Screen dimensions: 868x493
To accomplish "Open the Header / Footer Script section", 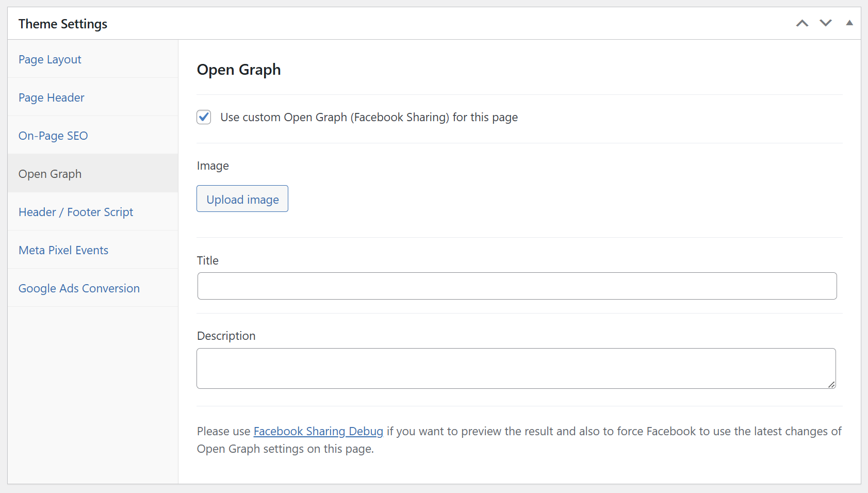I will tap(75, 212).
